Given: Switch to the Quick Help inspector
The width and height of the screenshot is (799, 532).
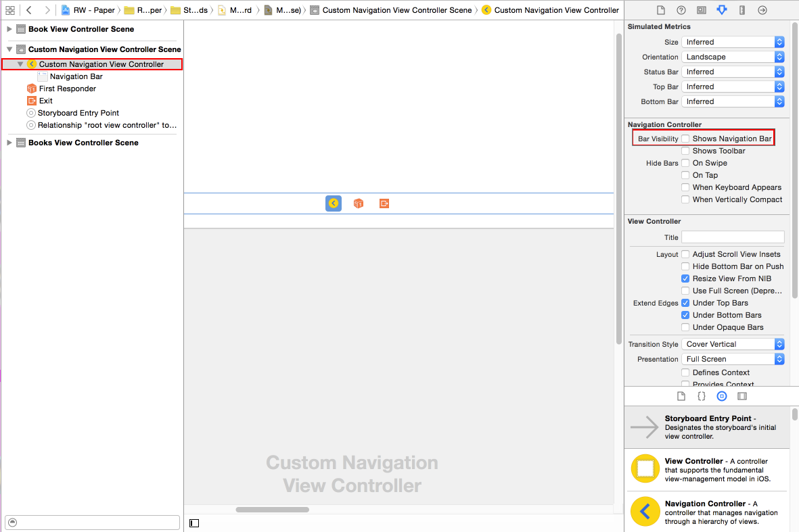Looking at the screenshot, I should [x=681, y=10].
